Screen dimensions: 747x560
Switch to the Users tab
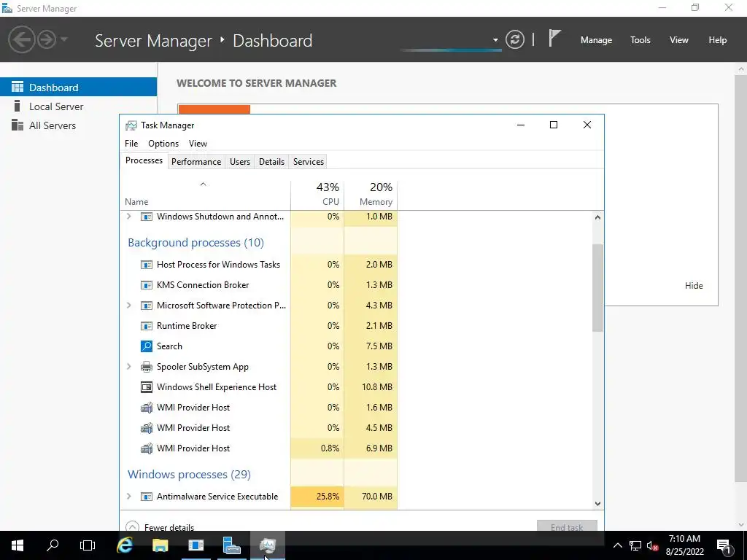239,161
